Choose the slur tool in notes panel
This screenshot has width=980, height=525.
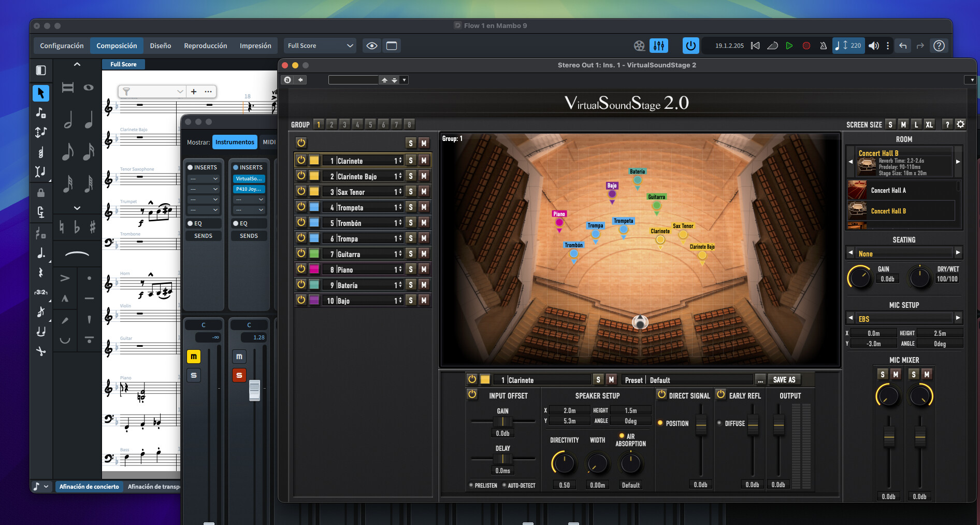click(x=77, y=253)
